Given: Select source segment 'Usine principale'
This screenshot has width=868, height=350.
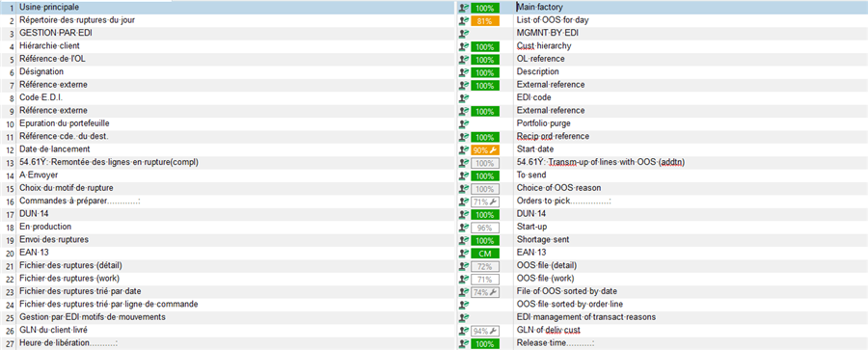Looking at the screenshot, I should 49,7.
